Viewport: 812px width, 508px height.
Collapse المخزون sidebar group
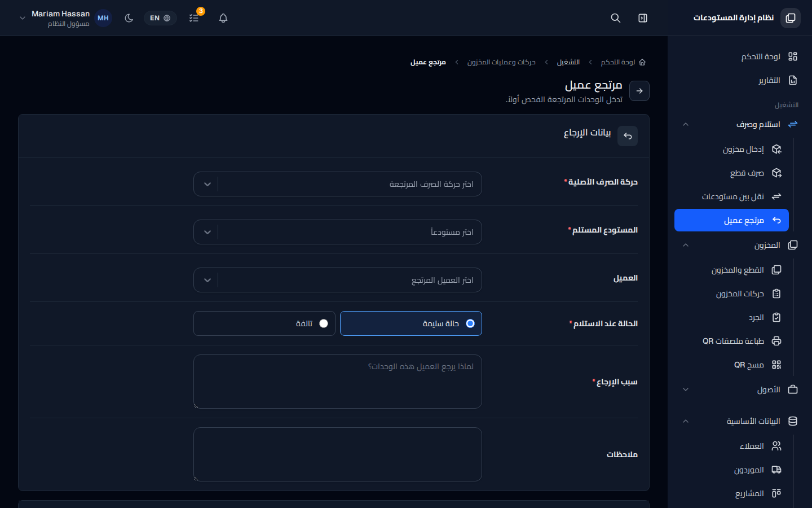coord(740,245)
